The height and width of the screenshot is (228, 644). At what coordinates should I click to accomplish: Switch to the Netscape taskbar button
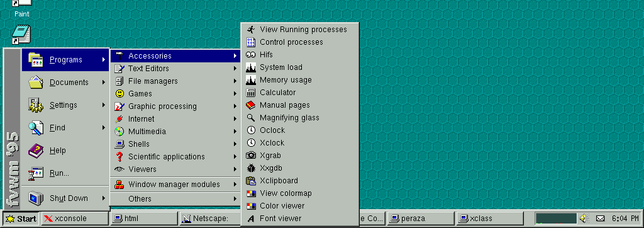point(210,219)
